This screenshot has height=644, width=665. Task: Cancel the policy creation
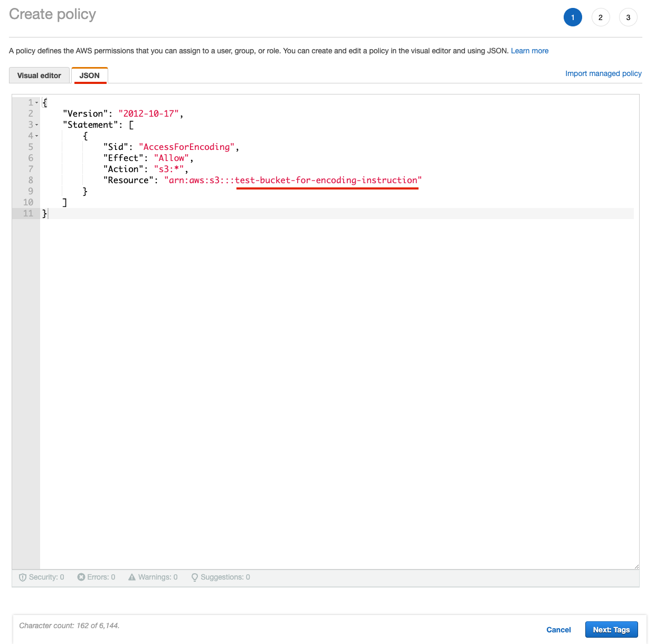[x=558, y=630]
